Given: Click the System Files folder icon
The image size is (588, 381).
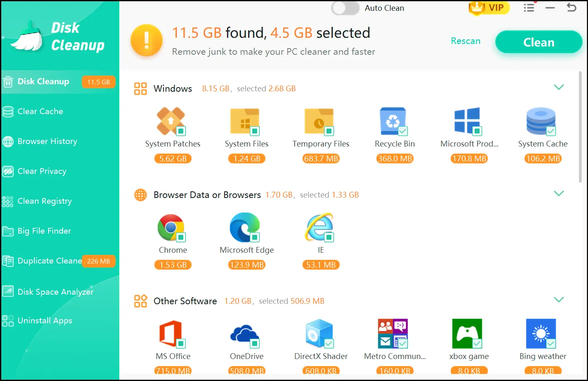Looking at the screenshot, I should (245, 121).
